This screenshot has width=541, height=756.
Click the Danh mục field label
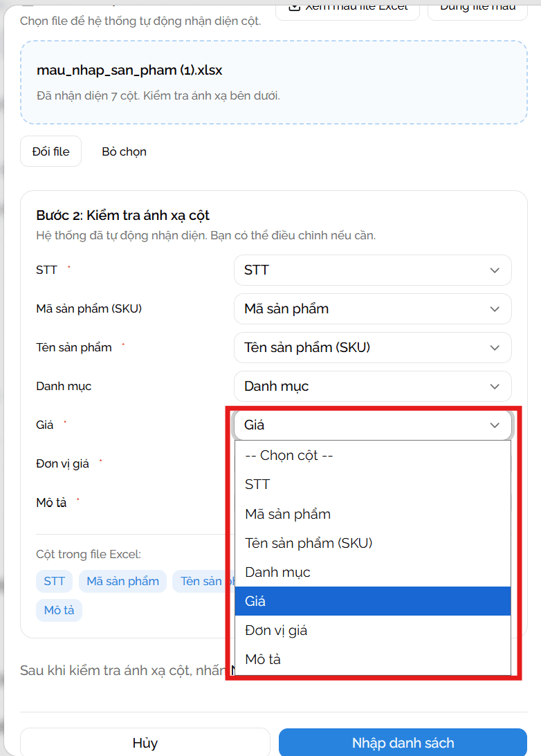(64, 386)
